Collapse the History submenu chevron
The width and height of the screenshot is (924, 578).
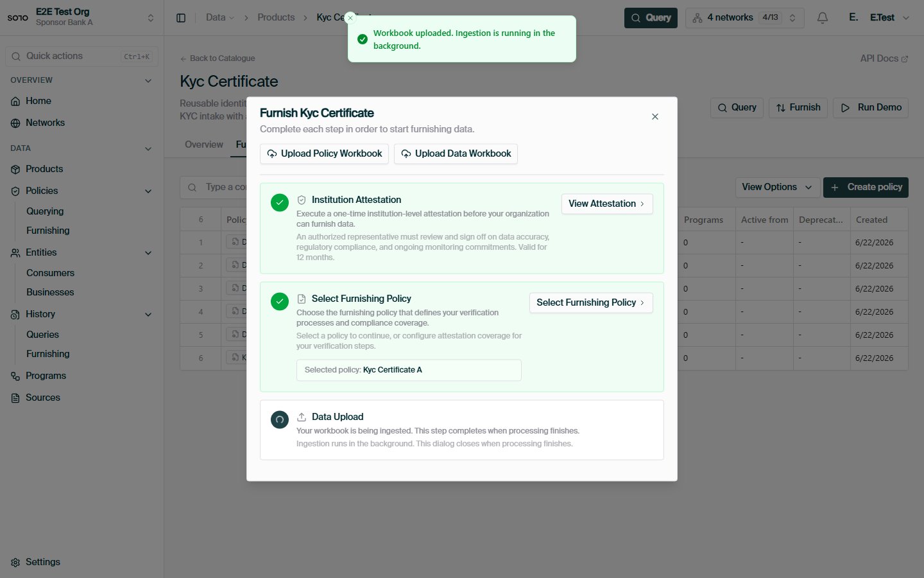[148, 315]
